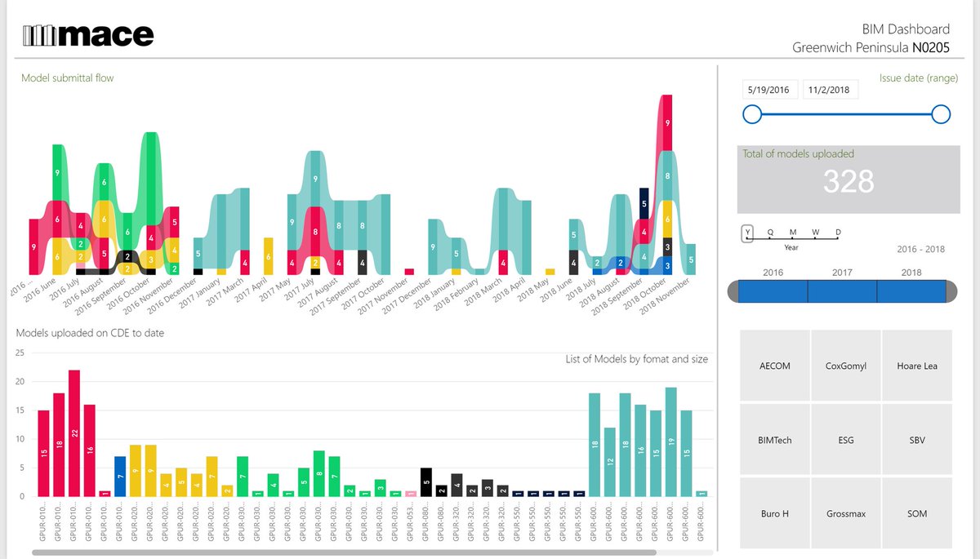Select the M (Month) granularity option
980x559 pixels.
(792, 233)
